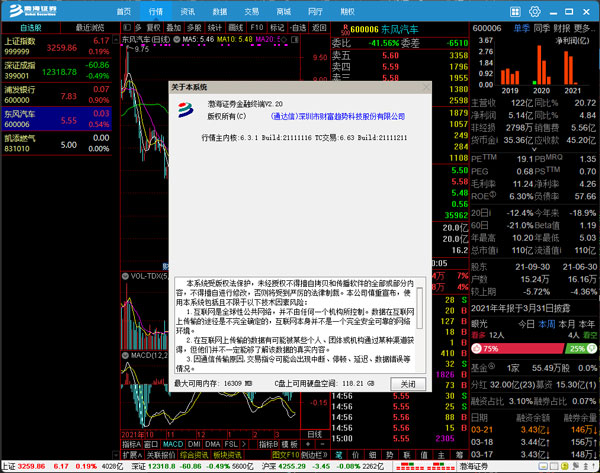Click the round indicator icon beside 东风汽车(日线)
This screenshot has height=473, width=600.
(x=176, y=39)
